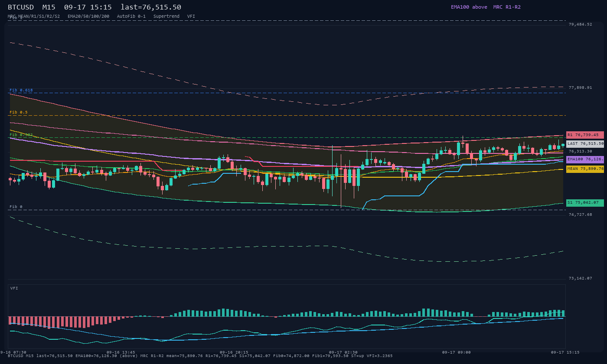Click the EMA100 price tag on the axis
Image resolution: width=607 pixels, height=364 pixels.
point(585,159)
